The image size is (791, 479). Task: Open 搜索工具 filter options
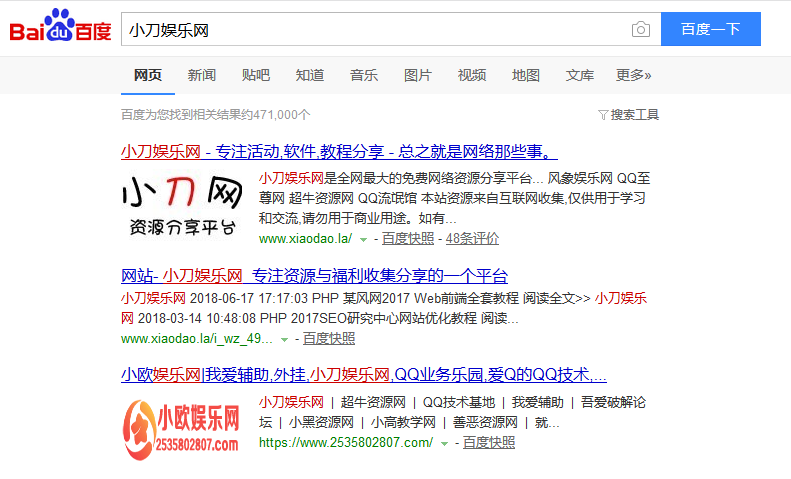click(635, 115)
